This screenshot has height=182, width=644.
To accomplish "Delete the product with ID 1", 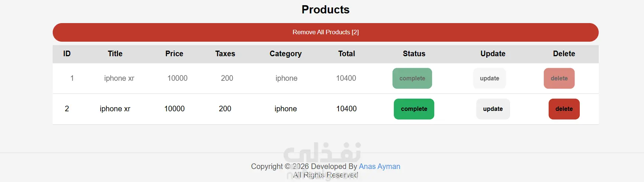I will (x=559, y=78).
